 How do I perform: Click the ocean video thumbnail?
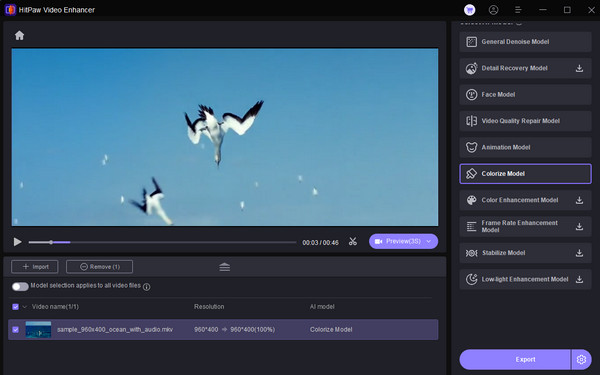click(x=38, y=329)
